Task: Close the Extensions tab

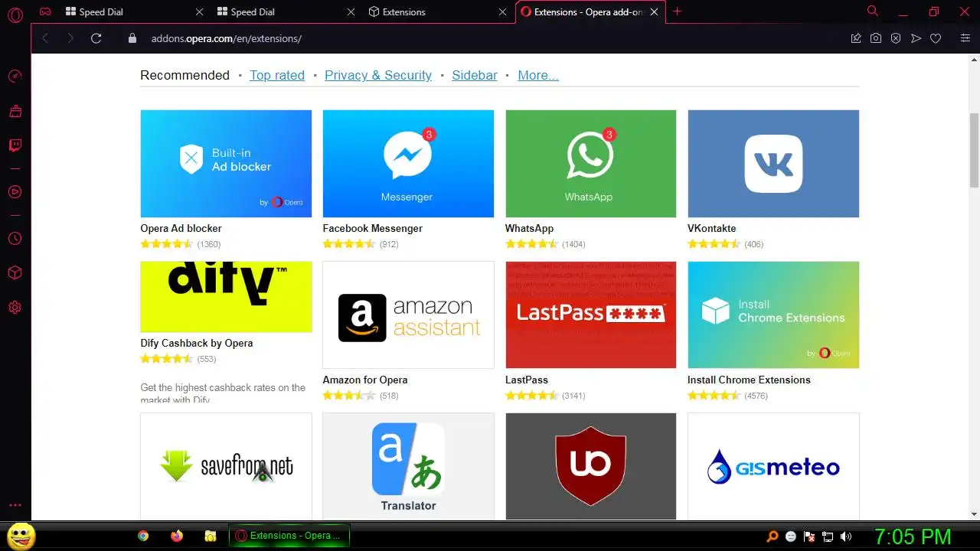Action: [x=503, y=12]
